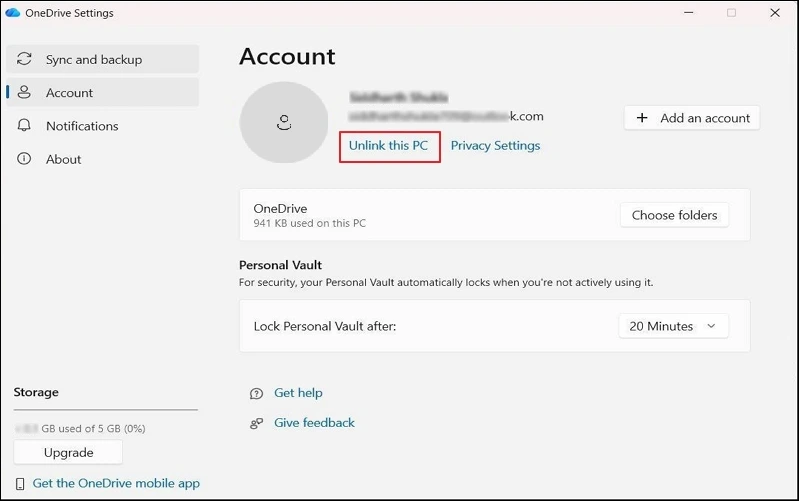This screenshot has width=799, height=501.
Task: Open the 20 Minutes lock-time dropdown
Action: (x=673, y=326)
